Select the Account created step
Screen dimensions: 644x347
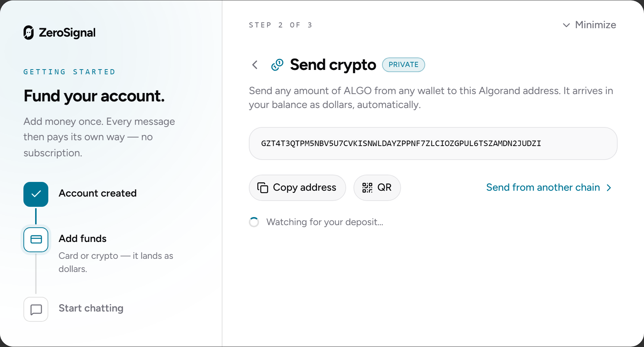[x=98, y=193]
